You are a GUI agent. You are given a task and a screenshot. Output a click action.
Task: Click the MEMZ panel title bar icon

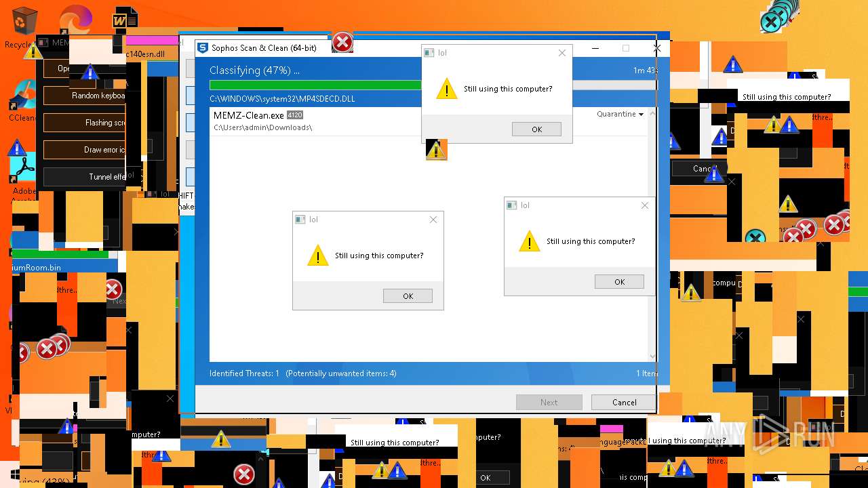pyautogui.click(x=44, y=42)
